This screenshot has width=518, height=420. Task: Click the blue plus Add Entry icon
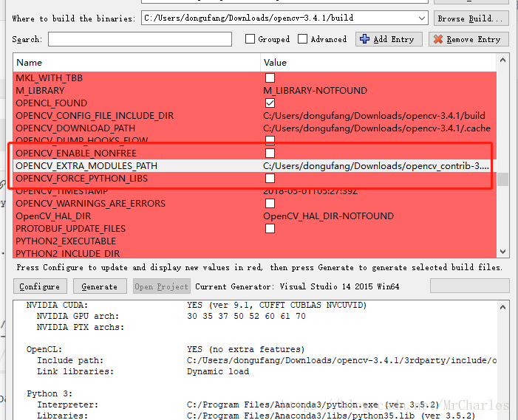[x=364, y=39]
